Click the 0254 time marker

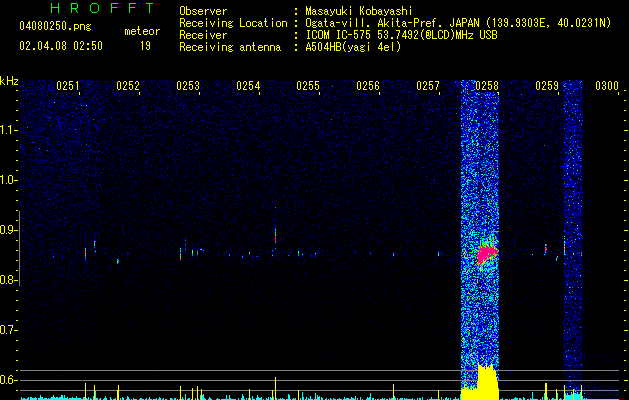click(248, 86)
